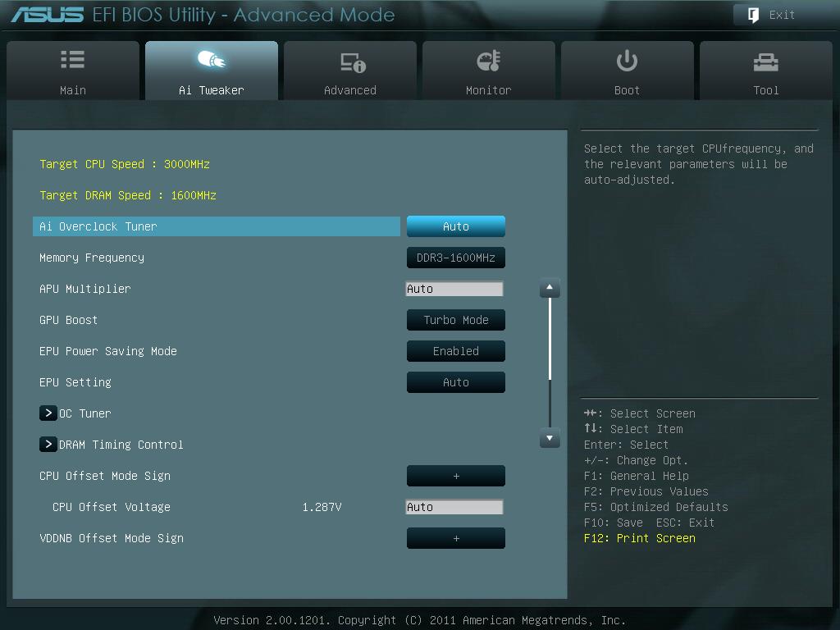
Task: Select the Memory Frequency label
Action: click(92, 258)
